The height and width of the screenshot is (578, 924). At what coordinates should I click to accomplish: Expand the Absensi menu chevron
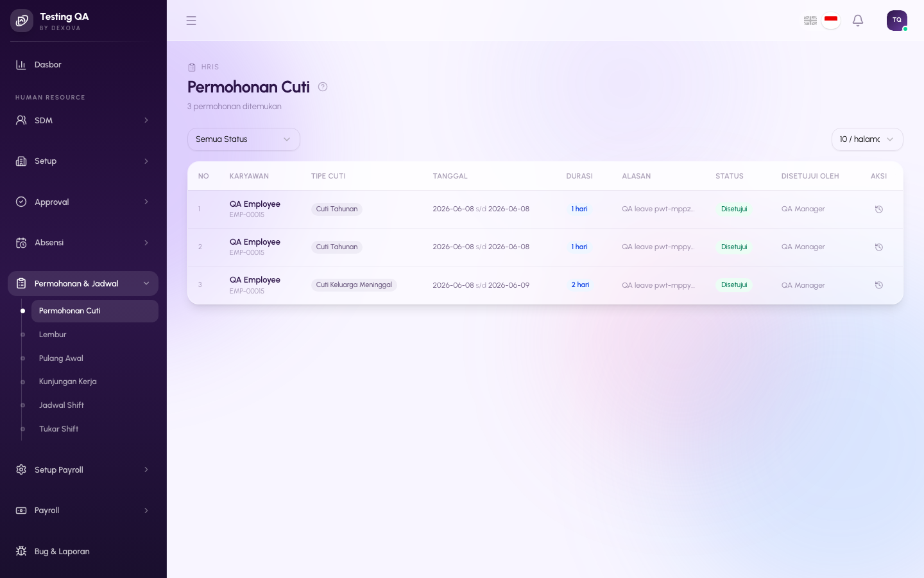pyautogui.click(x=146, y=243)
